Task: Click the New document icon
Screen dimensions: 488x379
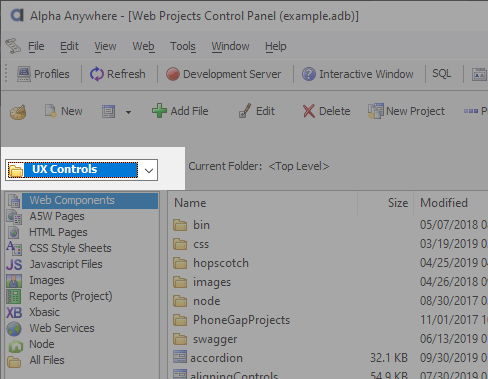Action: 51,111
